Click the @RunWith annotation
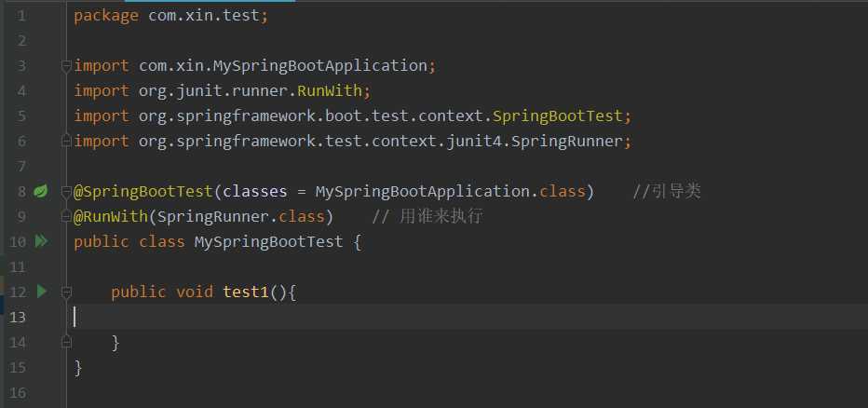The height and width of the screenshot is (408, 868). pos(111,216)
